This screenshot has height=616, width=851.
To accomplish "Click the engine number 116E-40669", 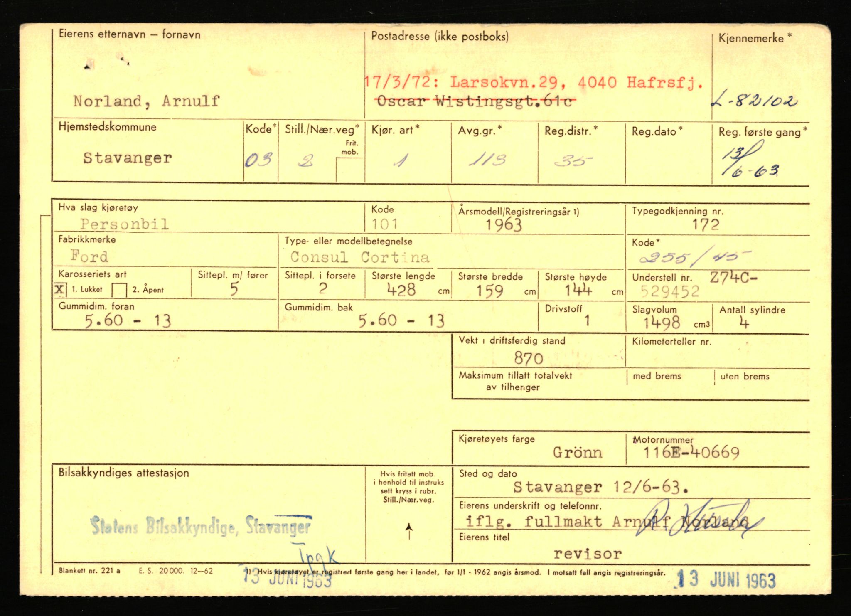I will coord(691,453).
